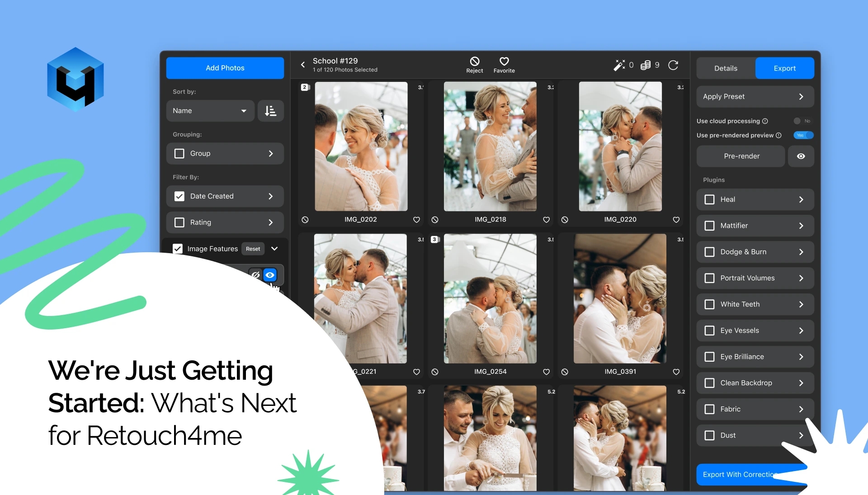
Task: Select the IMG_0220 photo thumbnail
Action: [x=620, y=146]
